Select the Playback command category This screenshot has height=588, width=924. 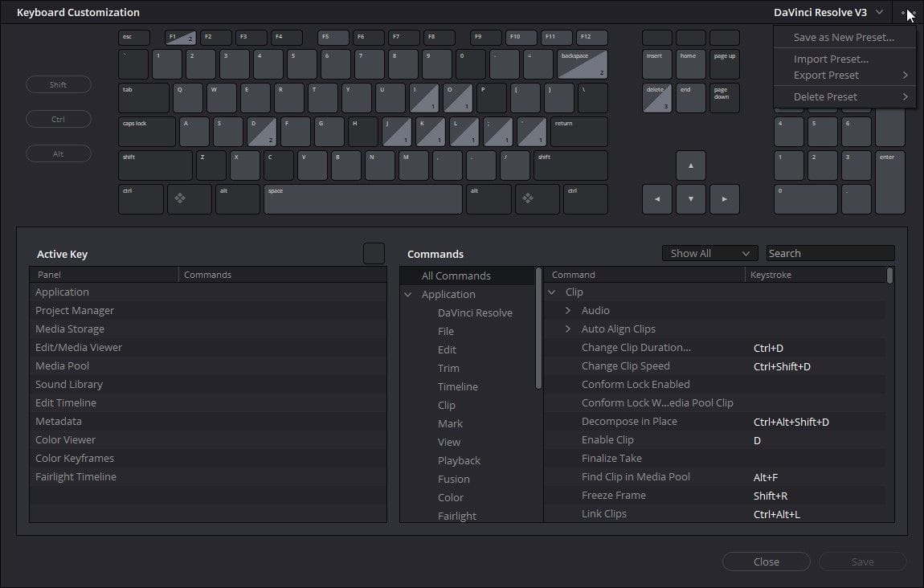tap(459, 461)
